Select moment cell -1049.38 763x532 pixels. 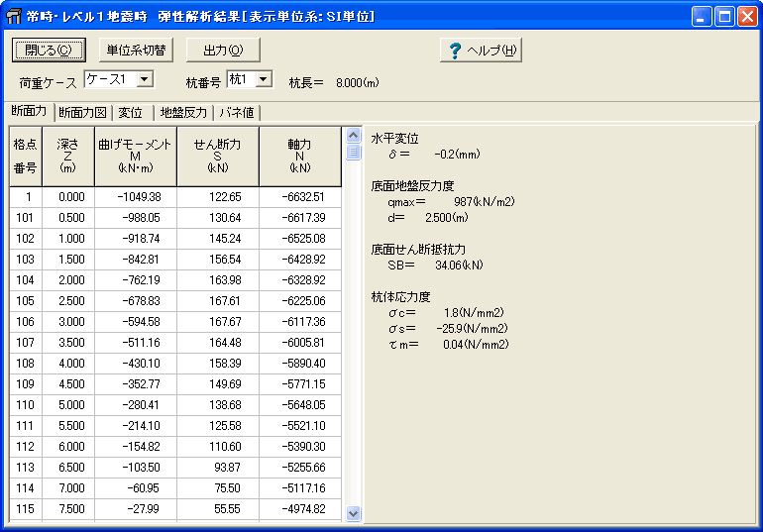click(x=136, y=197)
